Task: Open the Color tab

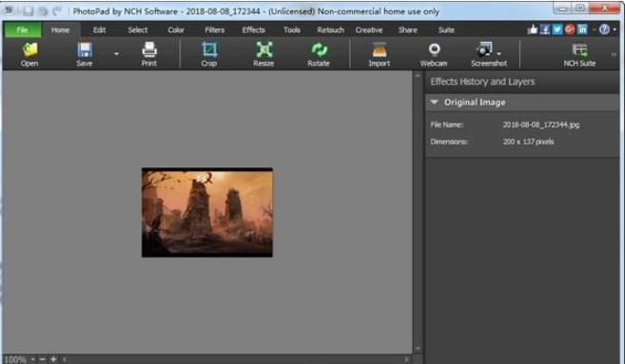Action: point(176,29)
